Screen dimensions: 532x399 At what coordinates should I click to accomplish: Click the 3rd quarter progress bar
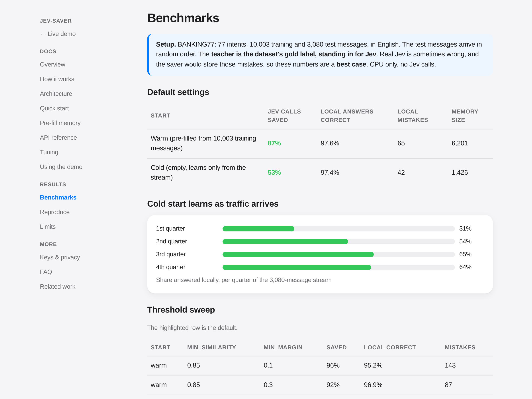pos(338,254)
